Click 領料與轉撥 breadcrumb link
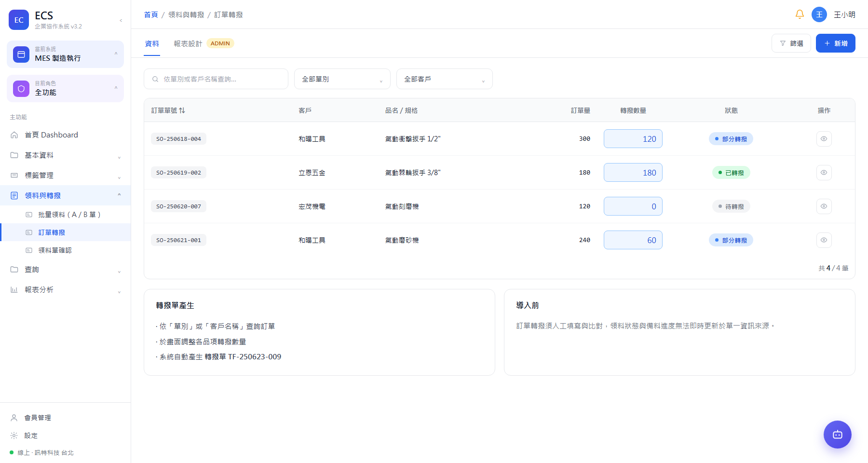Viewport: 868px width, 463px height. point(186,15)
